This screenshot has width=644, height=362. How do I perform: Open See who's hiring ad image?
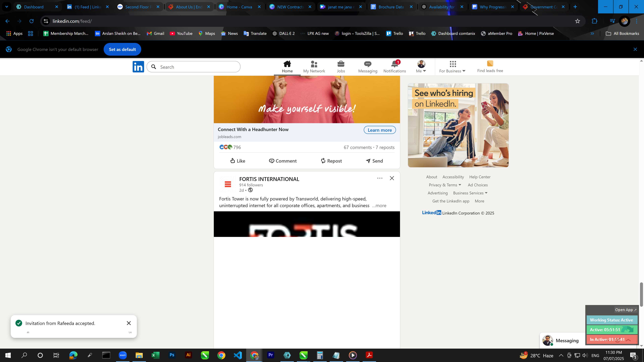coord(458,125)
